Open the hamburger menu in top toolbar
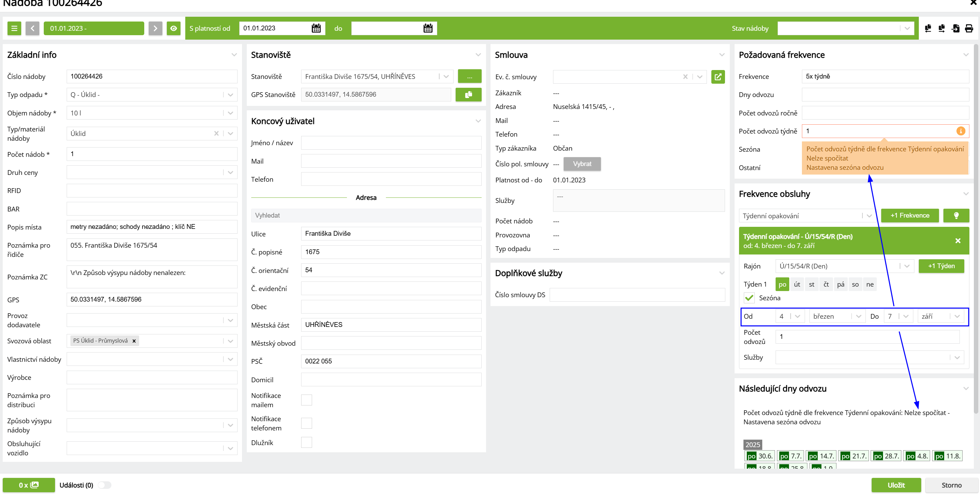This screenshot has height=496, width=980. pos(14,28)
